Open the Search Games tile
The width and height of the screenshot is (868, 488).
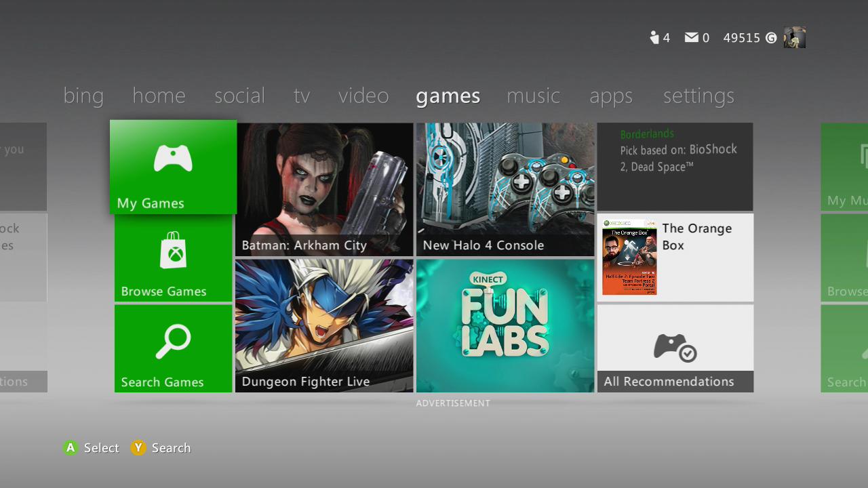click(173, 348)
